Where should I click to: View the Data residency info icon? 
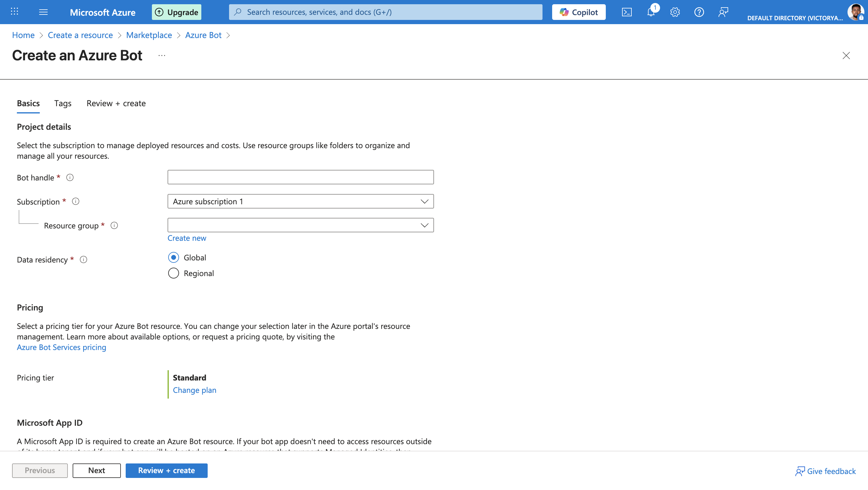83,260
